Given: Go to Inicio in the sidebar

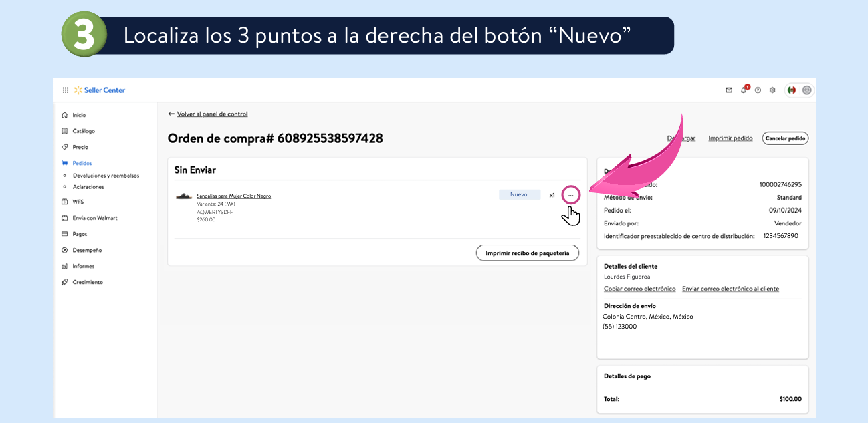Looking at the screenshot, I should click(x=79, y=115).
